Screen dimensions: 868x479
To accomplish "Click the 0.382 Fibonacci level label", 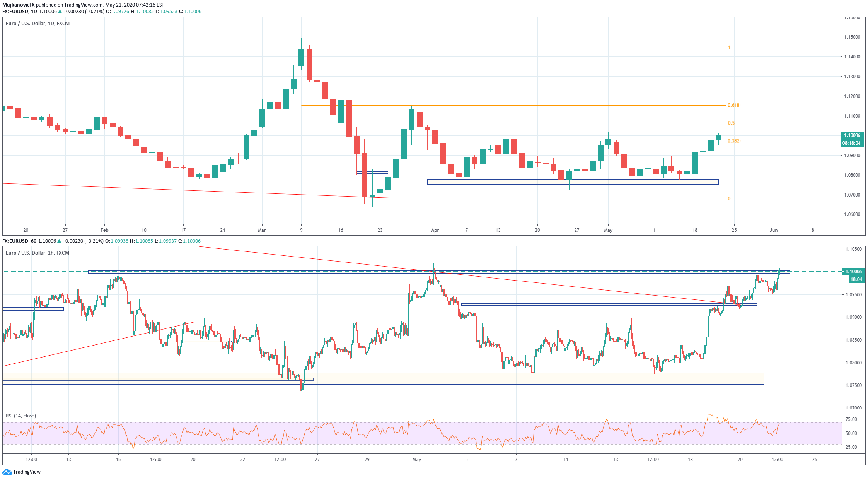I will pyautogui.click(x=733, y=141).
